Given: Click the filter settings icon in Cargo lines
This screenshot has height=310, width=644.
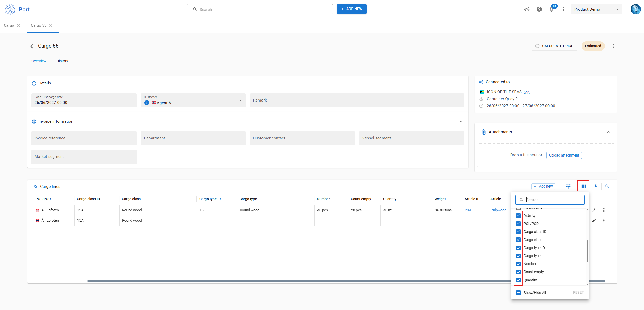Looking at the screenshot, I should 568,186.
